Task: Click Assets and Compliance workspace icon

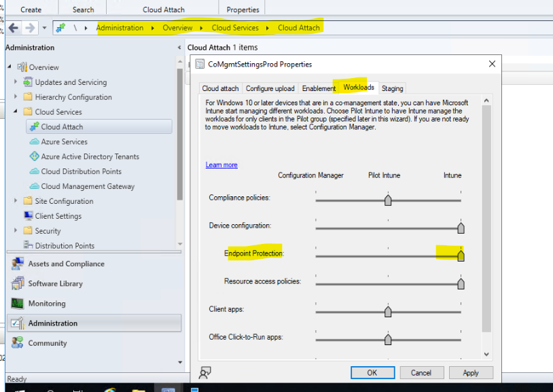Action: pyautogui.click(x=18, y=264)
